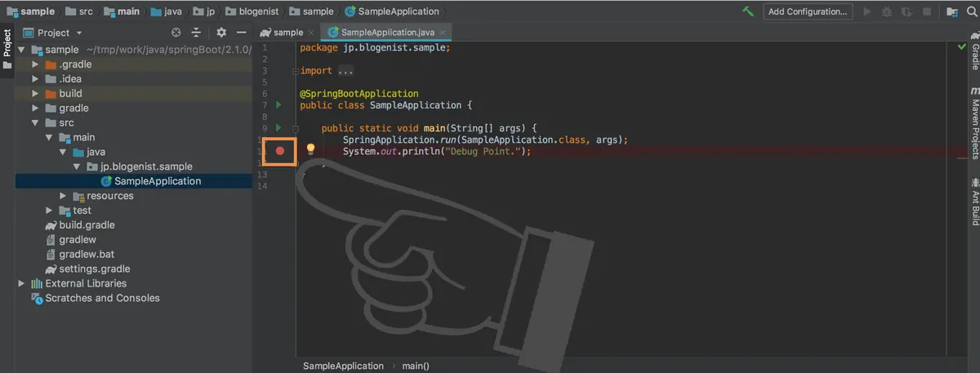Open the Project panel settings gear
The height and width of the screenshot is (373, 980).
tap(221, 33)
